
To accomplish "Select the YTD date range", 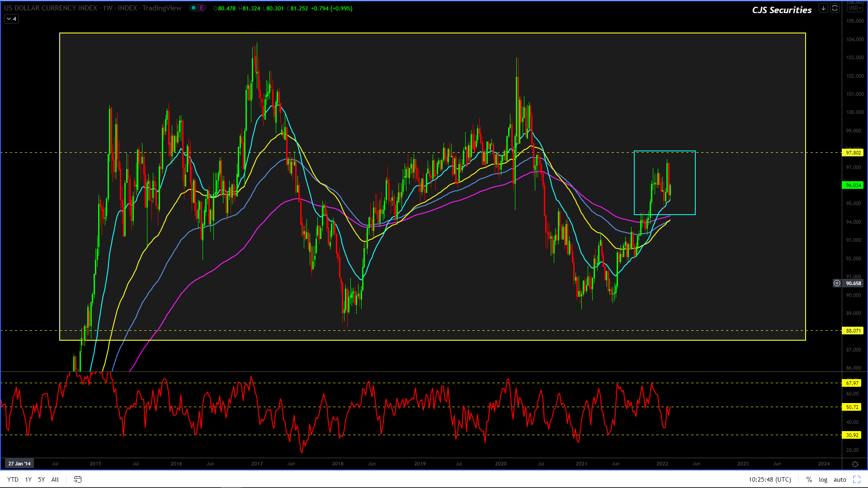I will 13,479.
